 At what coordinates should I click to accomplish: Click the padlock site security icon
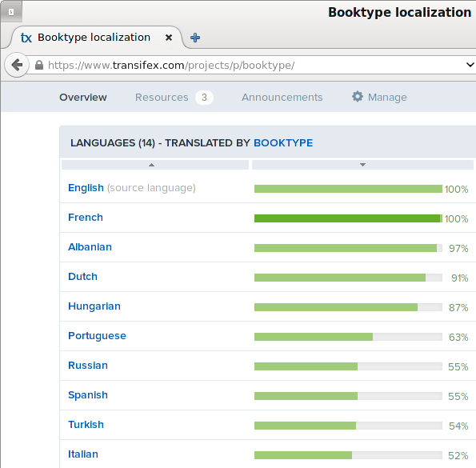[39, 65]
